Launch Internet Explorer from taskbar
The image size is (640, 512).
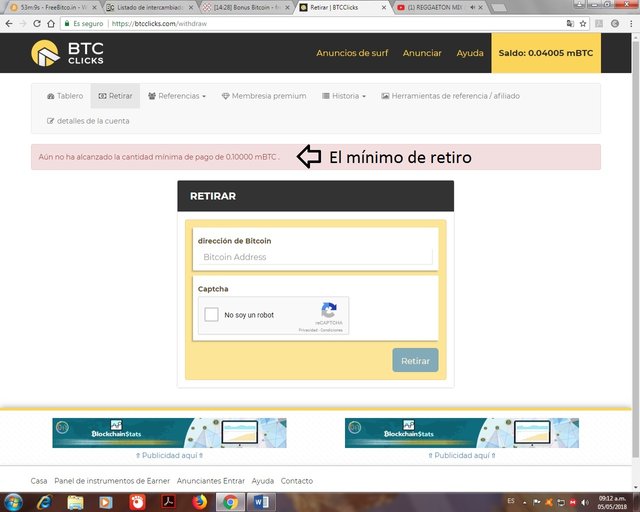(44, 502)
